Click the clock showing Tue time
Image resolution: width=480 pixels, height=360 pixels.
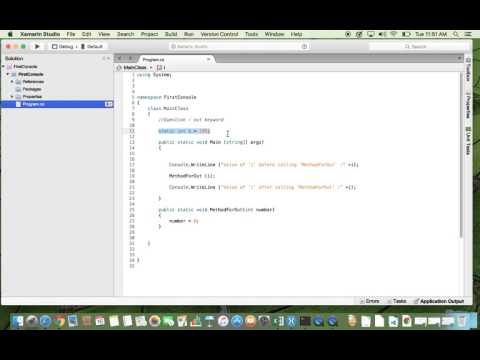click(x=431, y=34)
